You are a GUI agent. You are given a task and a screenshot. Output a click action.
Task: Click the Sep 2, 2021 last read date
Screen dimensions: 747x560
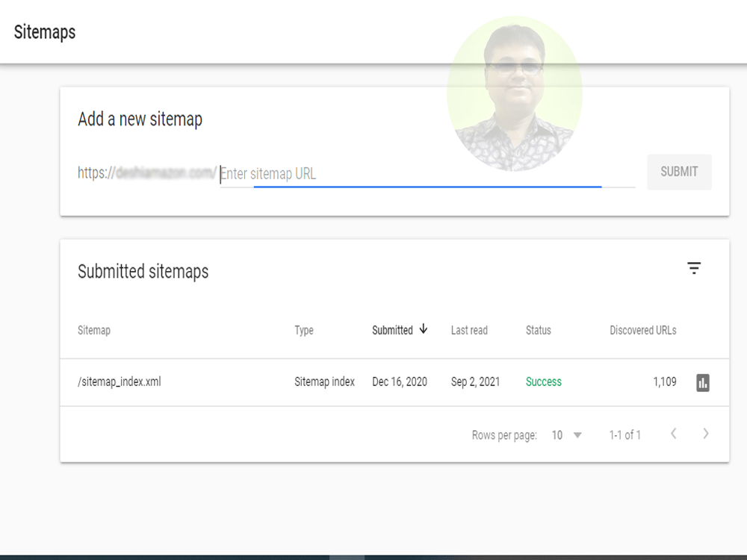[x=475, y=382]
